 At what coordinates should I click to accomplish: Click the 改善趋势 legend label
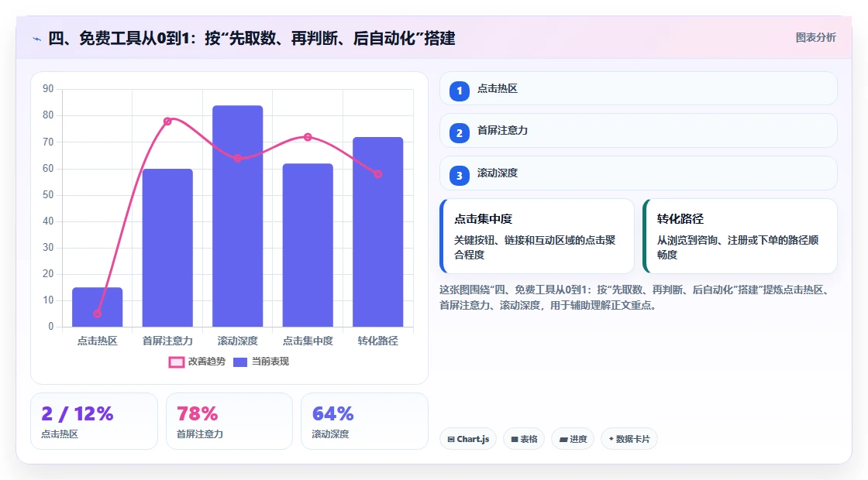[x=206, y=362]
